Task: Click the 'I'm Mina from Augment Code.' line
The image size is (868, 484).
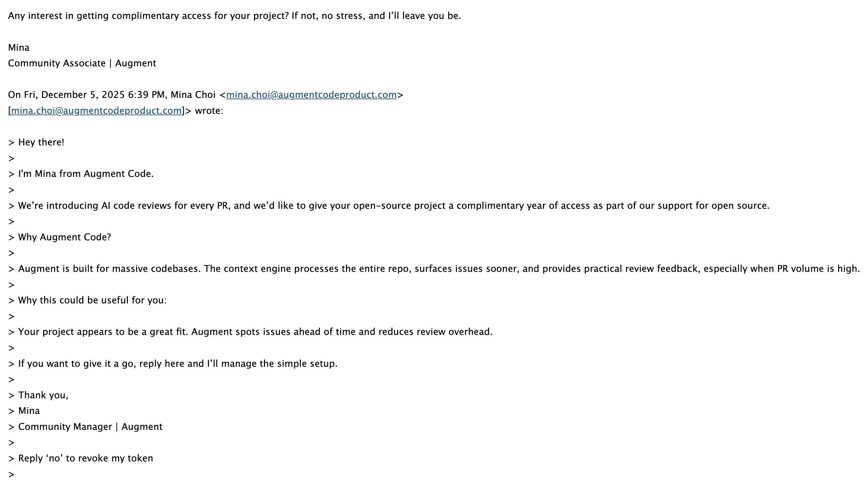Action: [x=86, y=174]
